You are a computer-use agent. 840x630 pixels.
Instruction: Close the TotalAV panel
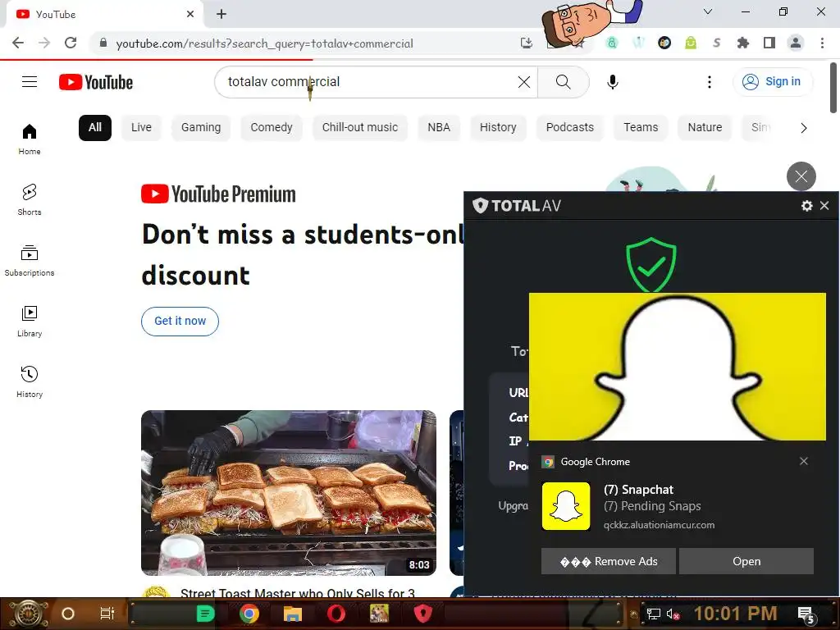[x=824, y=206]
